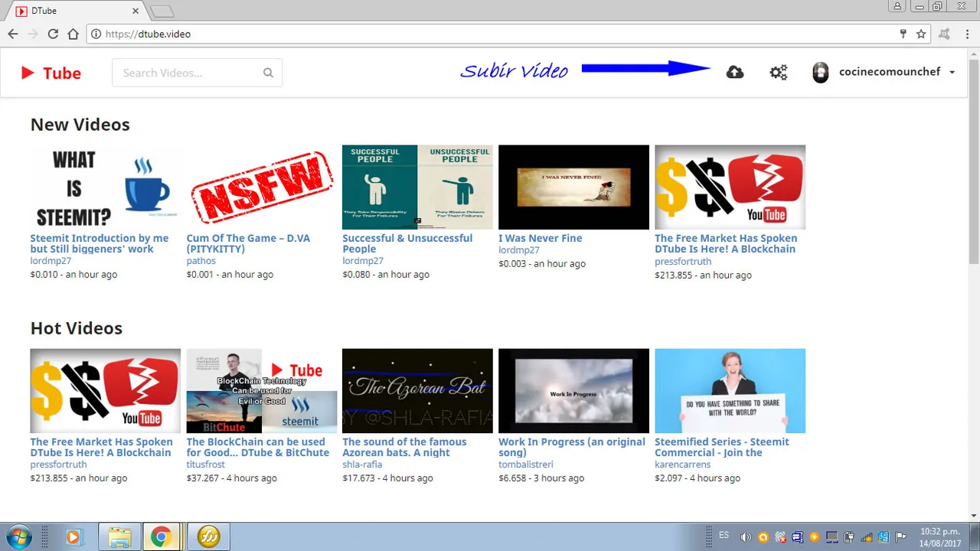980x551 pixels.
Task: Click the search magnifier icon
Action: coord(268,73)
